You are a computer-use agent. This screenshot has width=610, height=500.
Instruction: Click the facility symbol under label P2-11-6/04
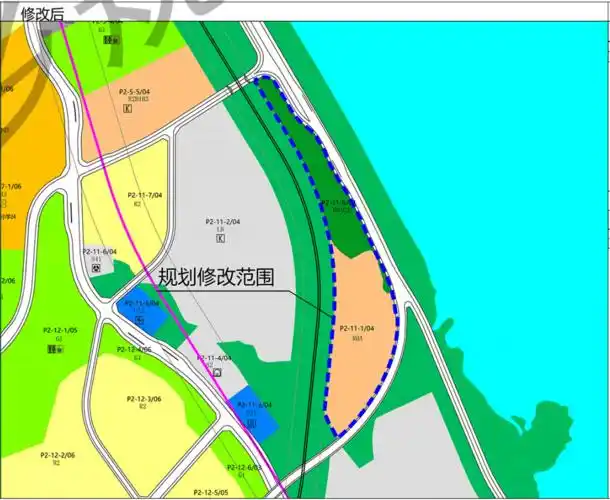click(x=96, y=268)
